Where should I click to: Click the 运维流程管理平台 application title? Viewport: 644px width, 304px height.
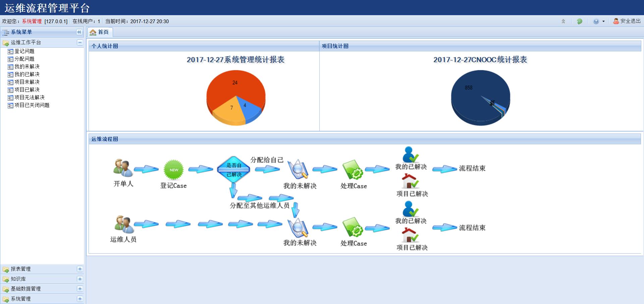47,8
